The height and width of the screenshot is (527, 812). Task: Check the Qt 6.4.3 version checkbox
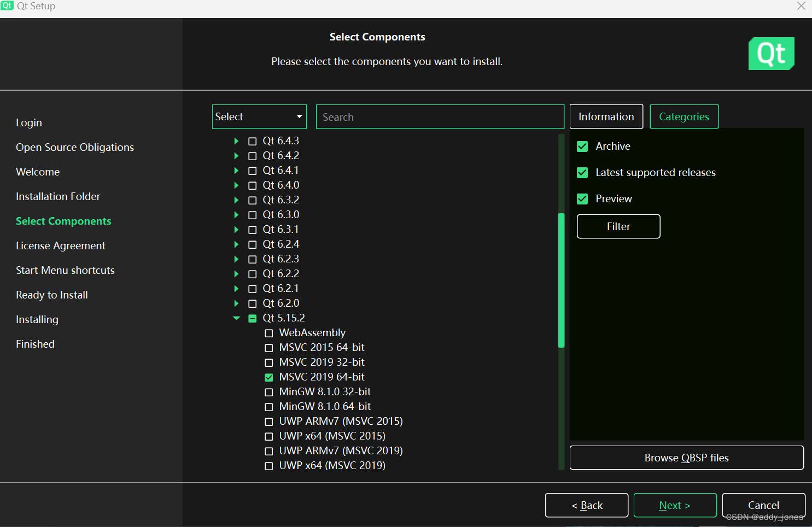pyautogui.click(x=252, y=140)
